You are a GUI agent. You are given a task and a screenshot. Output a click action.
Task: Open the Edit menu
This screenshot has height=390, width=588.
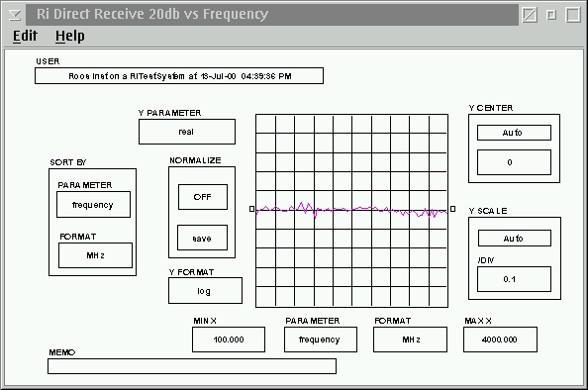click(25, 36)
